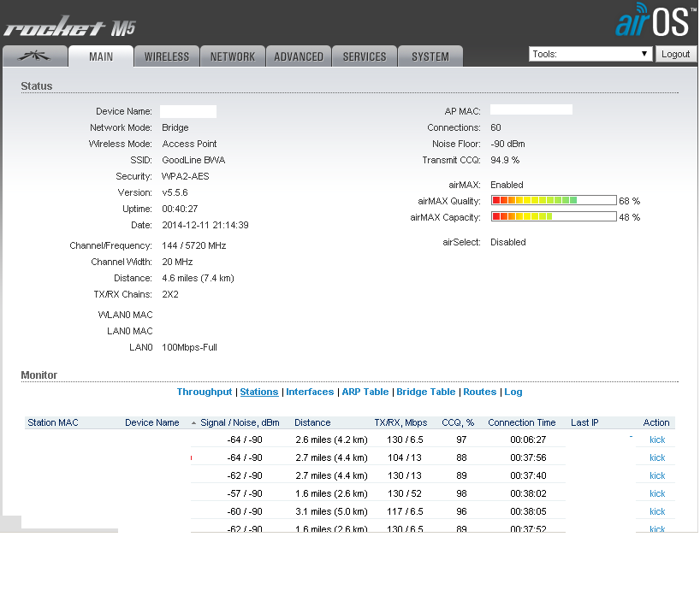Click the station distance 3.1 miles (5.0 km)

click(331, 511)
